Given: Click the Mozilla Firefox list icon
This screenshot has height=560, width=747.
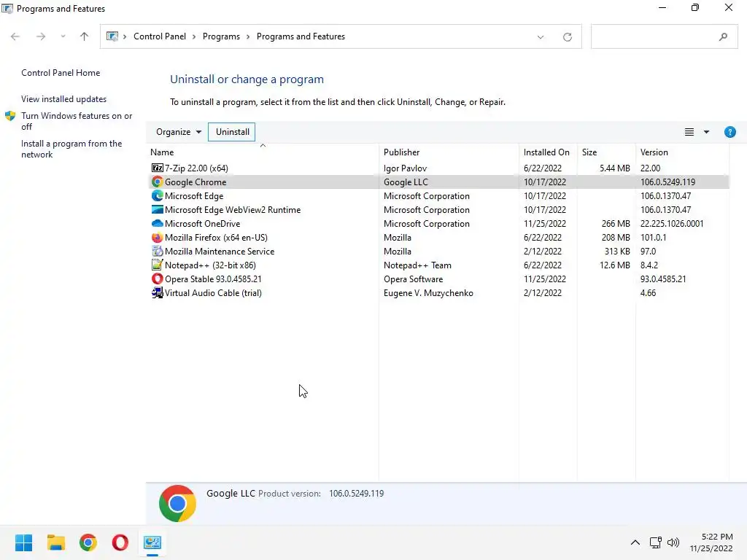Looking at the screenshot, I should (158, 237).
